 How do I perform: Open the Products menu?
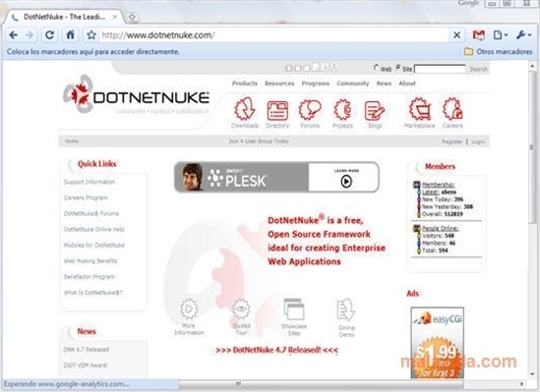245,84
